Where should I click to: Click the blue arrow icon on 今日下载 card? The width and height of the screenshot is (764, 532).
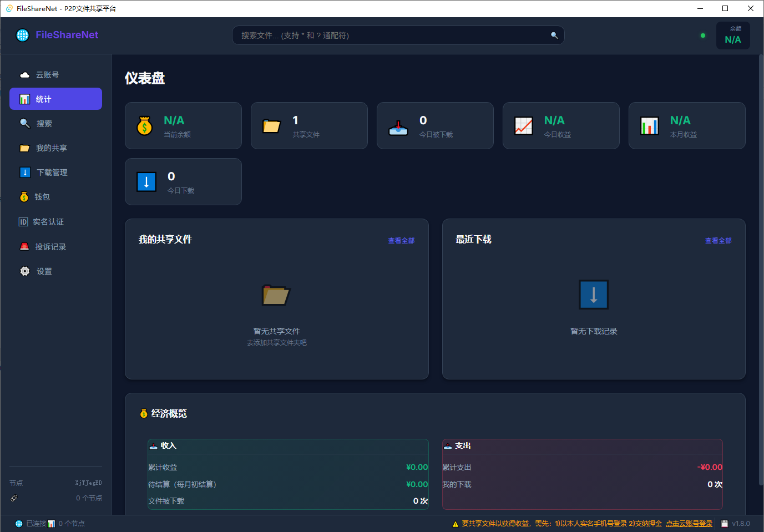tap(146, 182)
